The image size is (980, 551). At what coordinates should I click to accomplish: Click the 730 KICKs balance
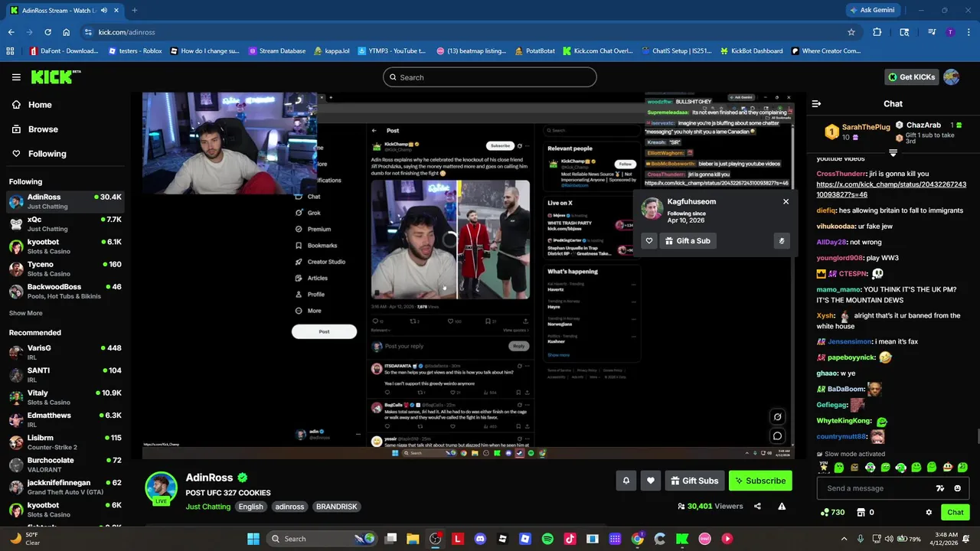point(832,512)
